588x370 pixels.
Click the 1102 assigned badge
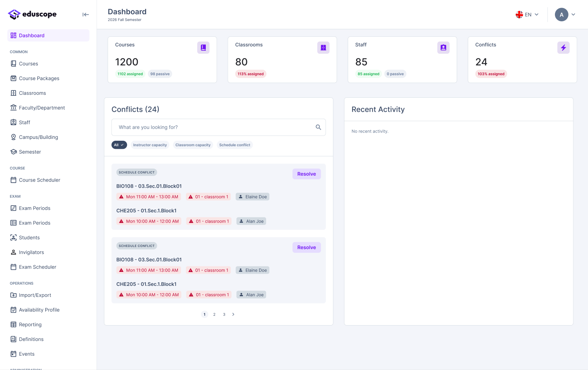[x=130, y=74]
